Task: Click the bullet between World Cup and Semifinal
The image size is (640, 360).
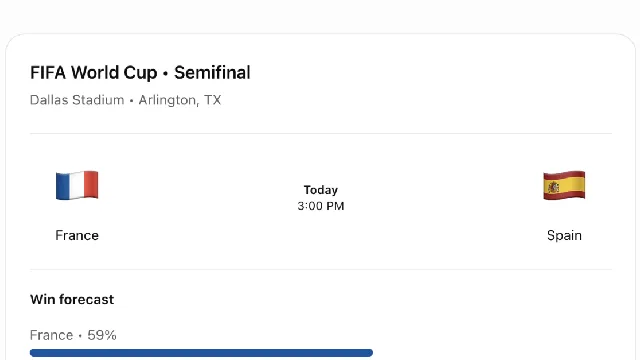Action: click(x=166, y=73)
